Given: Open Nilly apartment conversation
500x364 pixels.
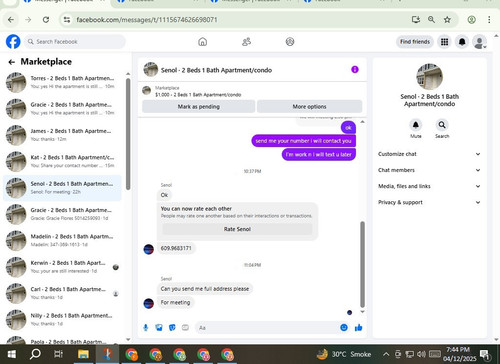Looking at the screenshot, I should point(62,319).
